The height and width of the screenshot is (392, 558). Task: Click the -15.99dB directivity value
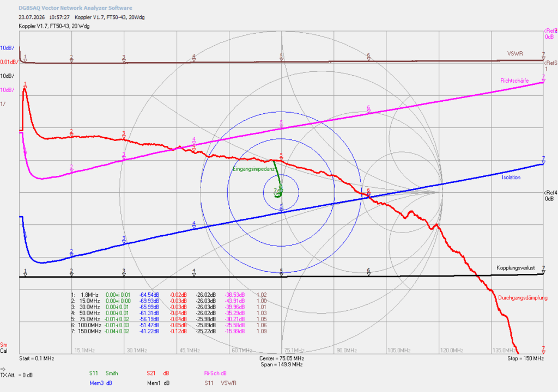[235, 331]
